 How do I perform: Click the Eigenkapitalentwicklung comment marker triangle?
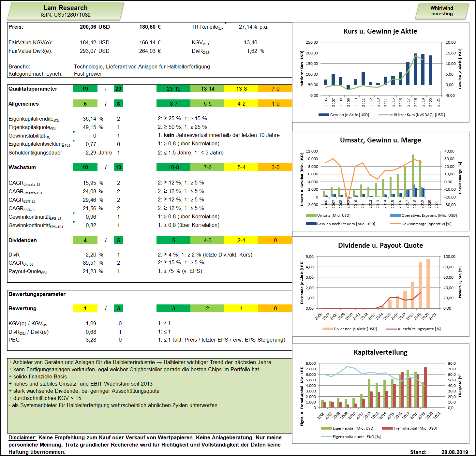pyautogui.click(x=74, y=141)
